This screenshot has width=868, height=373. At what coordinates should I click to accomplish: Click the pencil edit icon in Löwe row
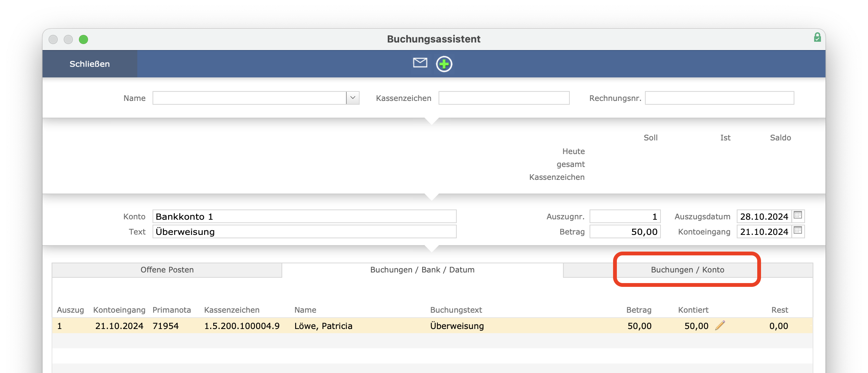pyautogui.click(x=720, y=325)
